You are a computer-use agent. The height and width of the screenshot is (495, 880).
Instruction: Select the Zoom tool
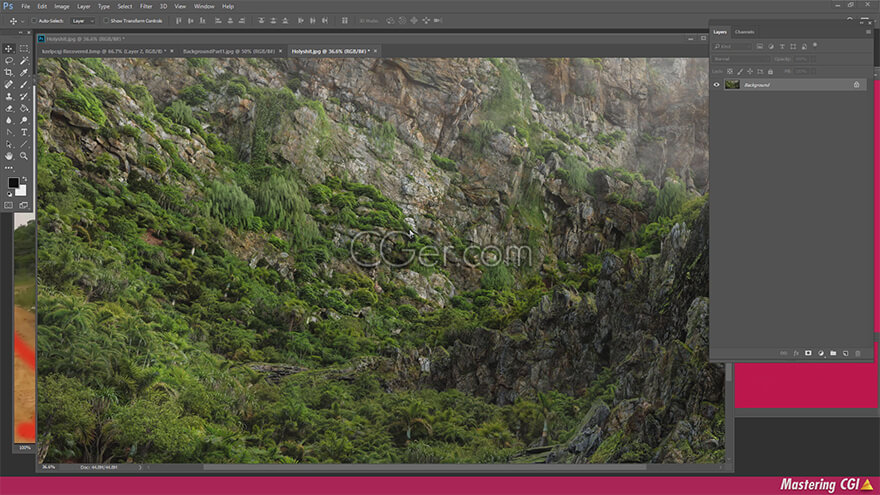point(24,156)
